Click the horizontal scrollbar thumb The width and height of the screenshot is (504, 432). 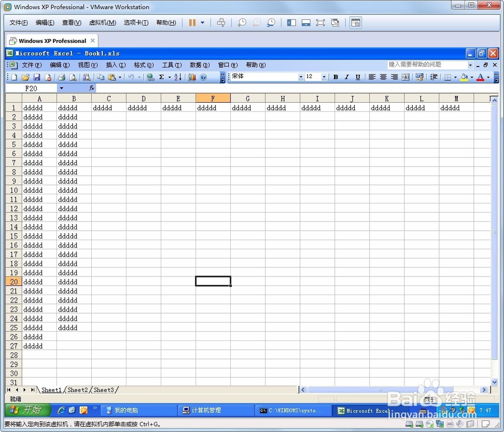coord(380,390)
